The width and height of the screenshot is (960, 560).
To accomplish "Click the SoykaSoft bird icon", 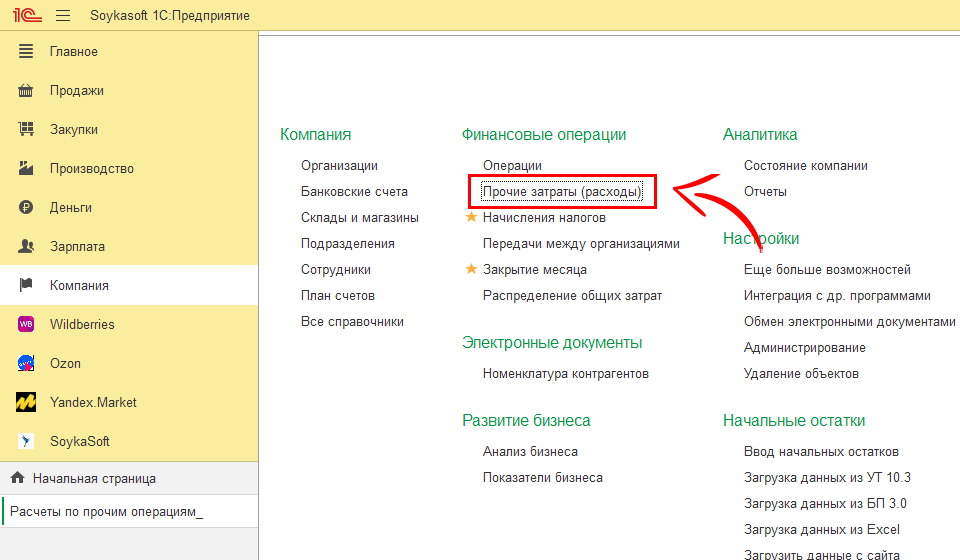I will coord(27,441).
